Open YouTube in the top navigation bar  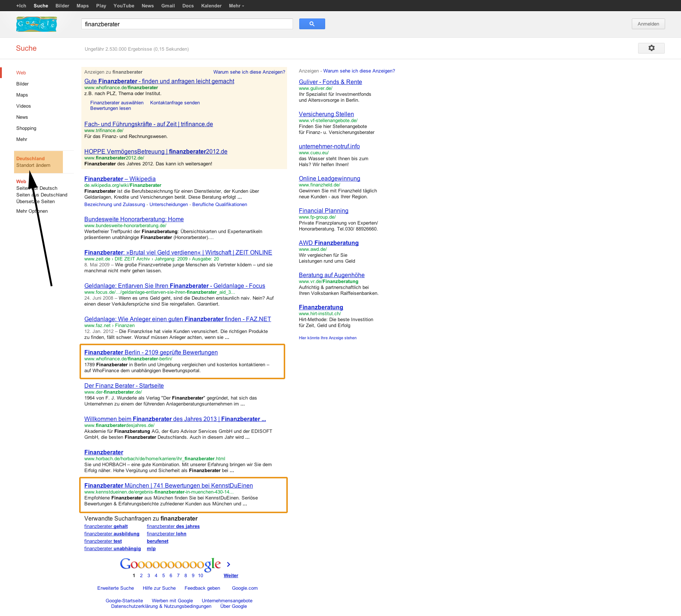point(124,6)
